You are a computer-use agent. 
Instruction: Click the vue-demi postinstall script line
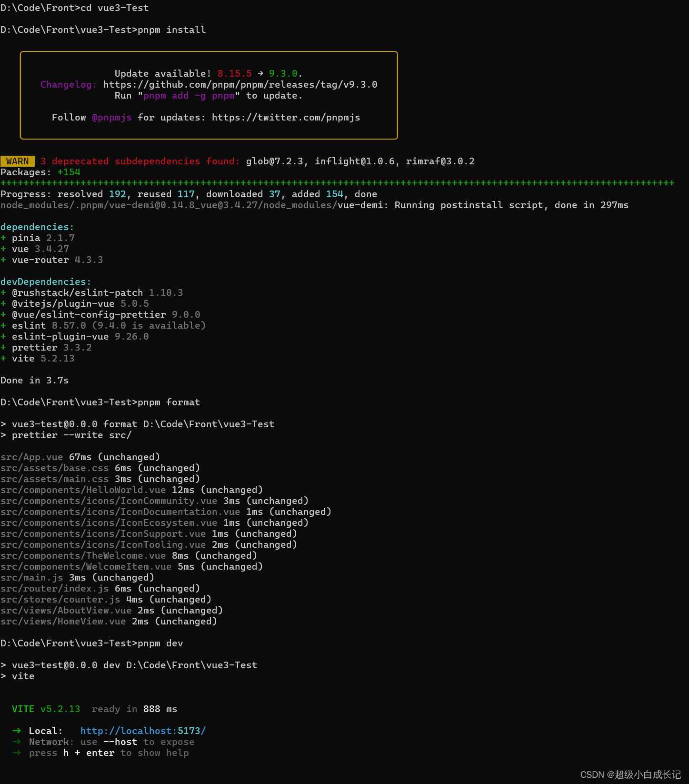314,205
